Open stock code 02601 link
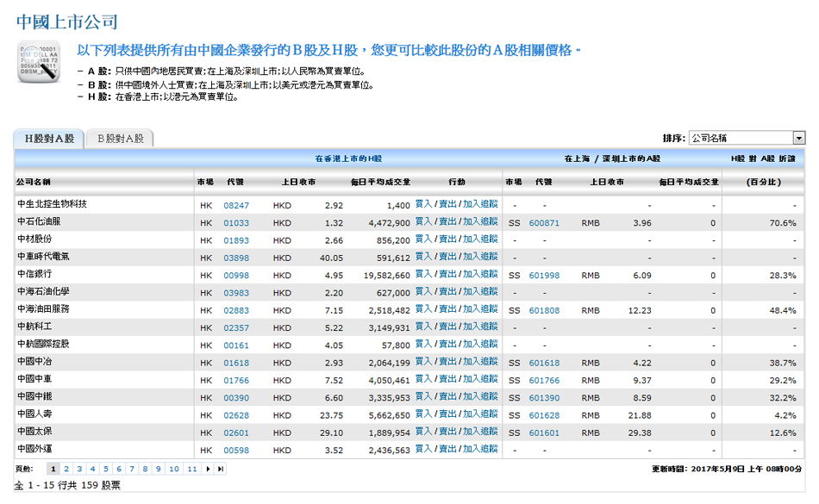The image size is (819, 504). click(236, 432)
